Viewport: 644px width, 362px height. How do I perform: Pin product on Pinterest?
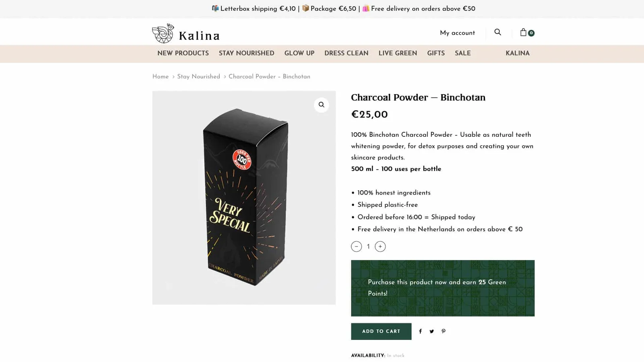point(444,331)
